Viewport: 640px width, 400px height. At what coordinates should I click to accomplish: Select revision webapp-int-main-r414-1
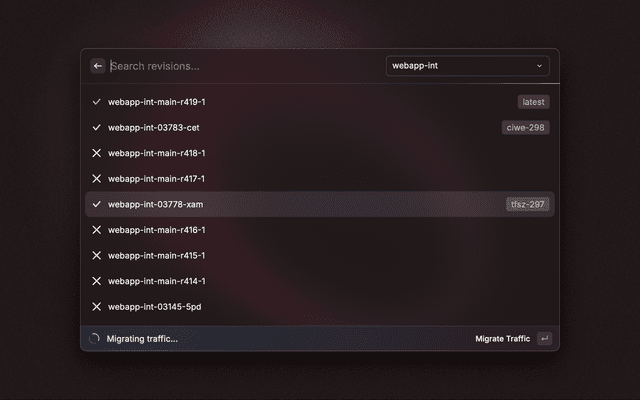320,281
